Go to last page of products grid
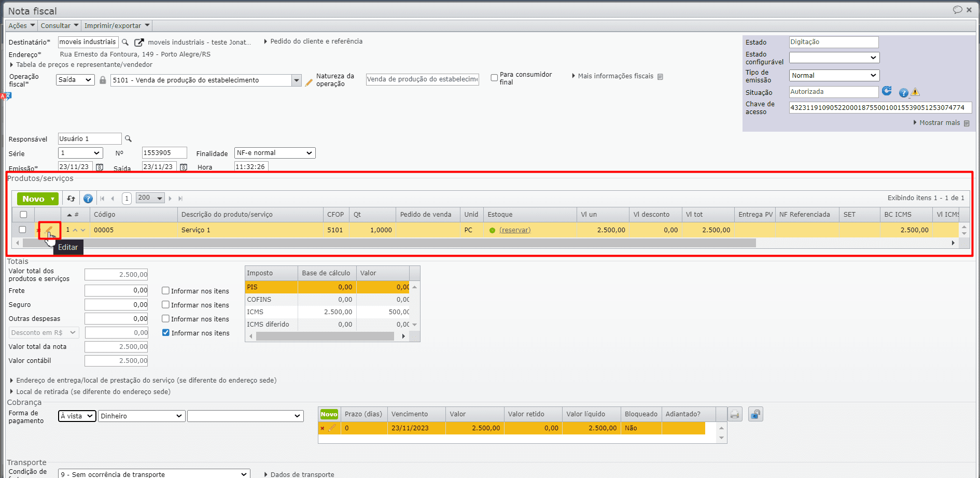 [180, 199]
